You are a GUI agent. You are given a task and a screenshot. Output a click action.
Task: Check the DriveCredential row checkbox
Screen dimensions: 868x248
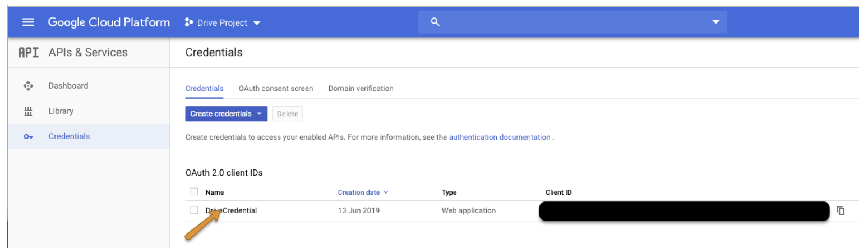point(194,210)
